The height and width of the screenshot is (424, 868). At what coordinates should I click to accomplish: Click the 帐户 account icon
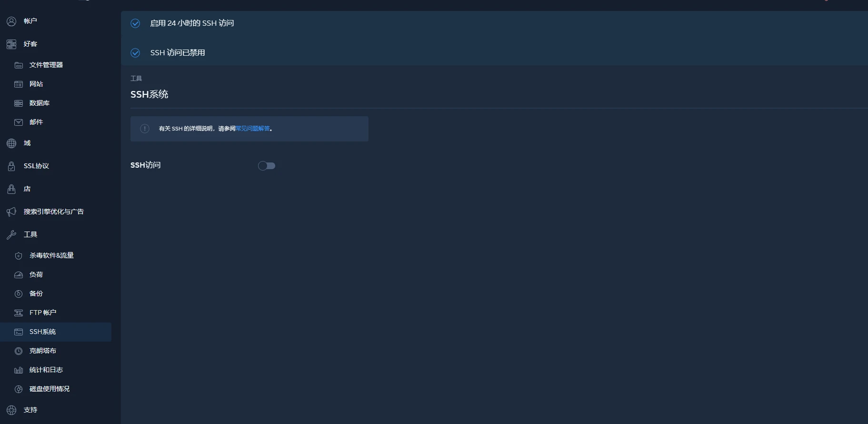click(11, 21)
